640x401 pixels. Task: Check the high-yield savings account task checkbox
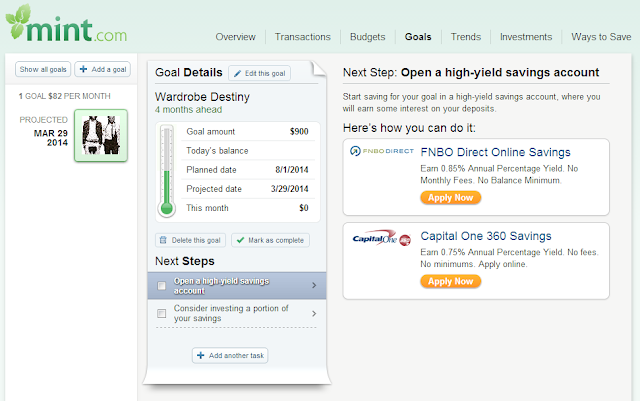pos(162,286)
